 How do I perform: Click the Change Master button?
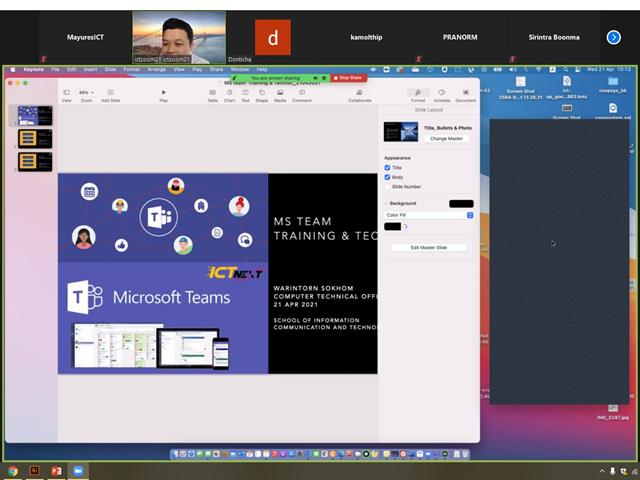tap(446, 139)
